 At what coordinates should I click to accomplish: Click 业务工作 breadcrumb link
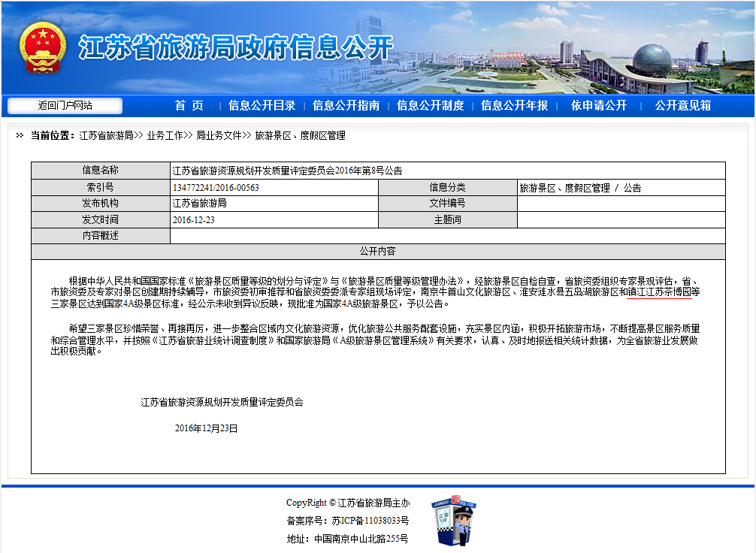165,136
